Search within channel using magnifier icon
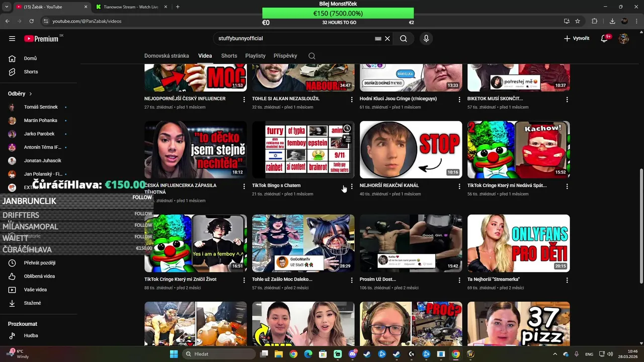This screenshot has width=644, height=362. pyautogui.click(x=312, y=56)
